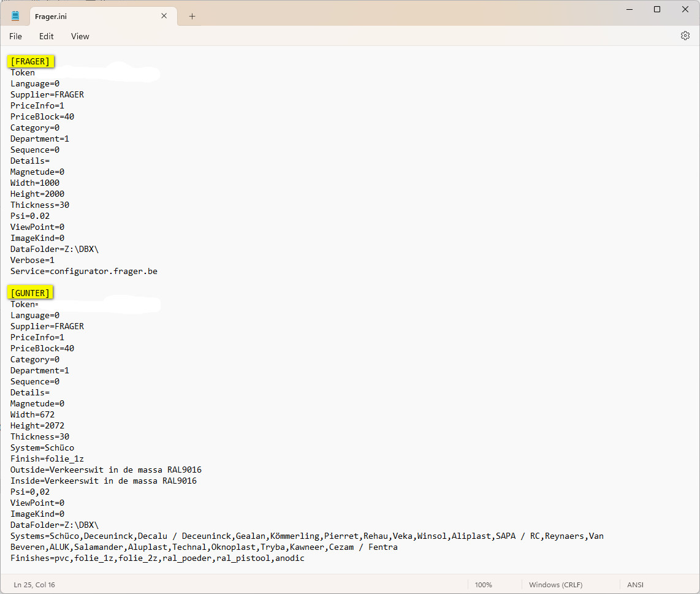Image resolution: width=700 pixels, height=594 pixels.
Task: Click the PriceBlock=40 line under FRAGER
Action: coord(42,116)
